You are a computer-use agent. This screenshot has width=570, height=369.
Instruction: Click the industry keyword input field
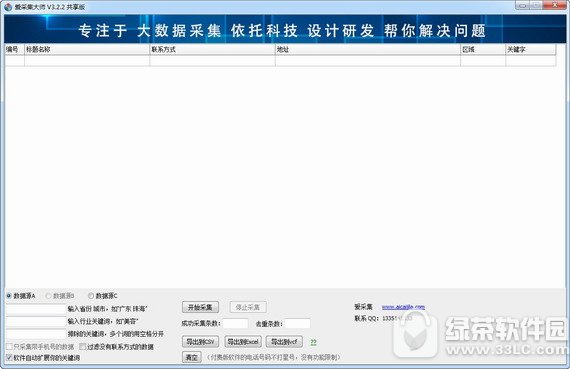36,322
